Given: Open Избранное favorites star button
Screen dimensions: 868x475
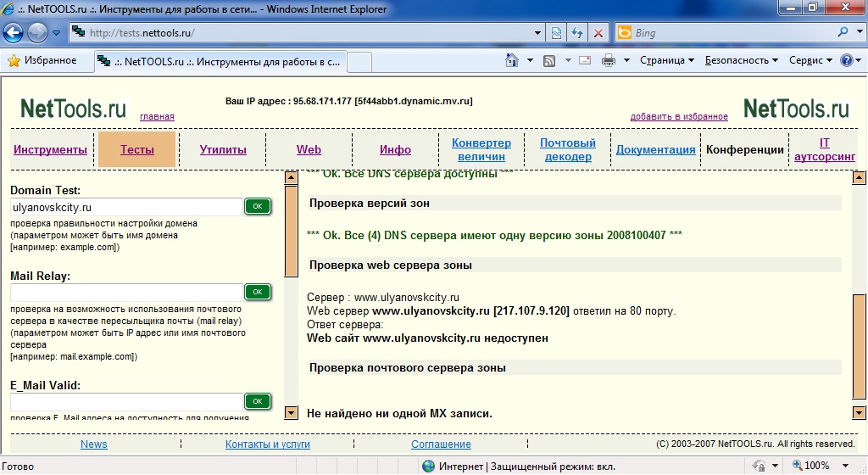Looking at the screenshot, I should 42,60.
